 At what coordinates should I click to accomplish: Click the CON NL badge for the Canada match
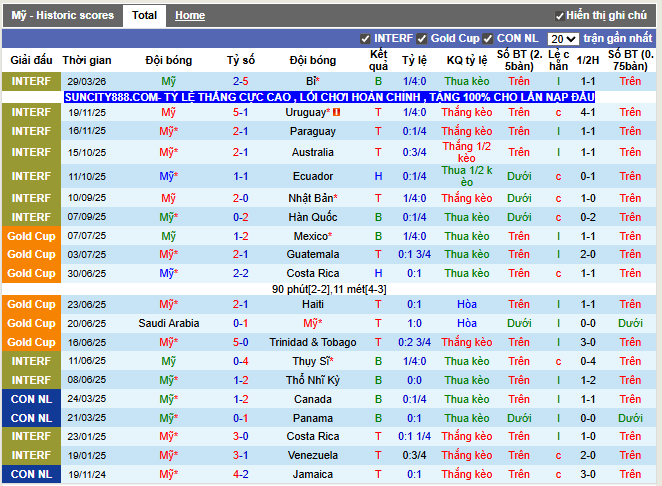click(31, 399)
